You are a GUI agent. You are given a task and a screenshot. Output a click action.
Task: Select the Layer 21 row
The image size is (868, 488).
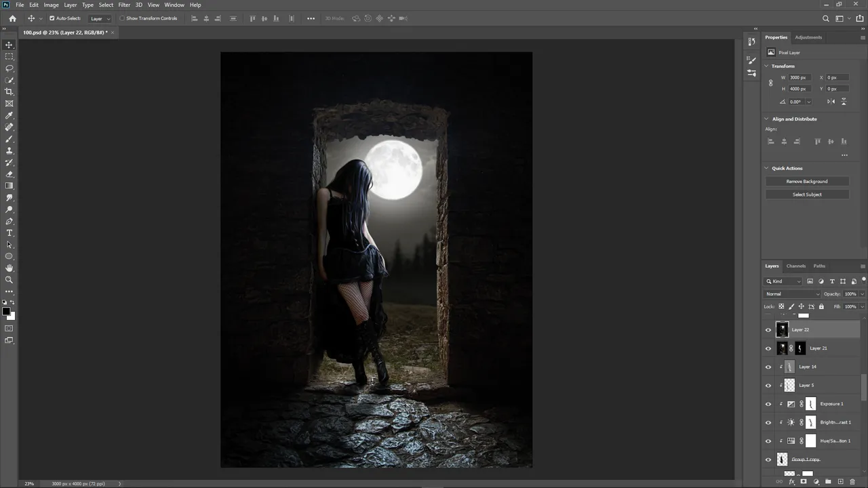812,348
